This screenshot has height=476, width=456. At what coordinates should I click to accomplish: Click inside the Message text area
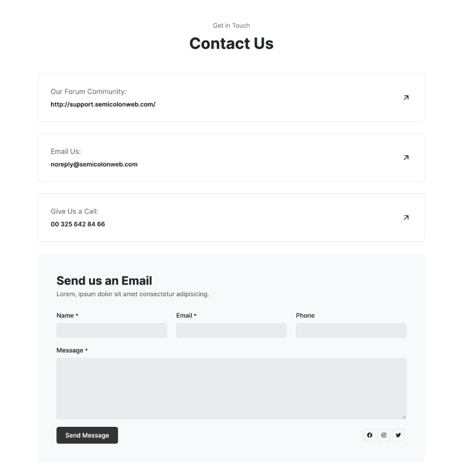[x=231, y=388]
